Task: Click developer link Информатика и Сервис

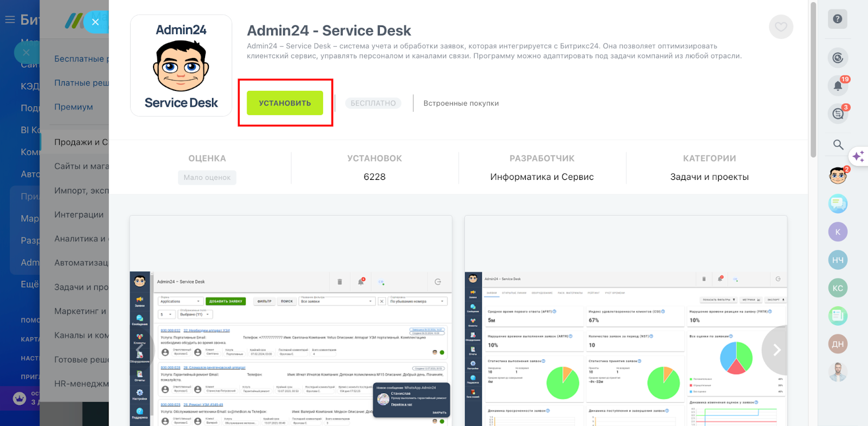Action: click(x=541, y=177)
